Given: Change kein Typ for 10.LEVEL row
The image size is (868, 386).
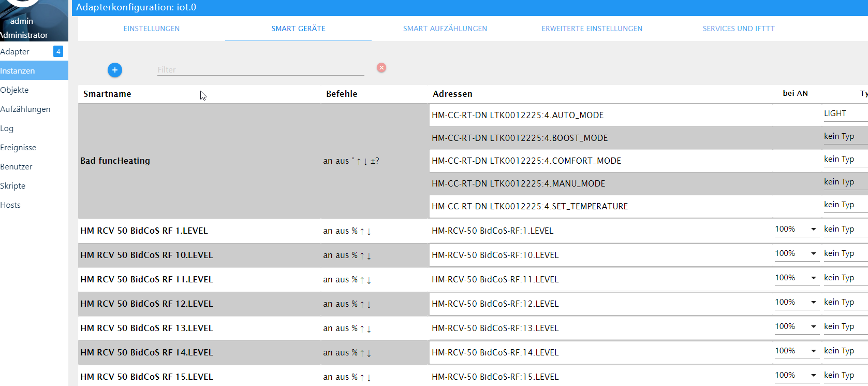Looking at the screenshot, I should pyautogui.click(x=846, y=253).
